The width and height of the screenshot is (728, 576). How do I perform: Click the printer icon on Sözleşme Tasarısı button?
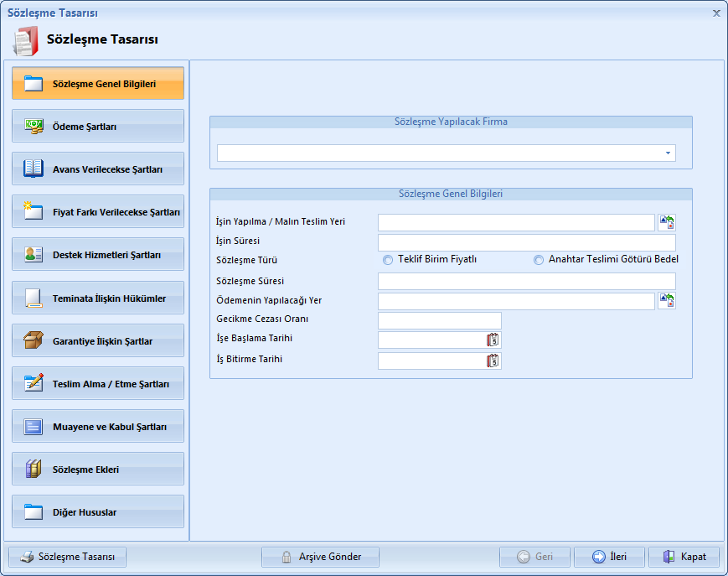pyautogui.click(x=27, y=557)
